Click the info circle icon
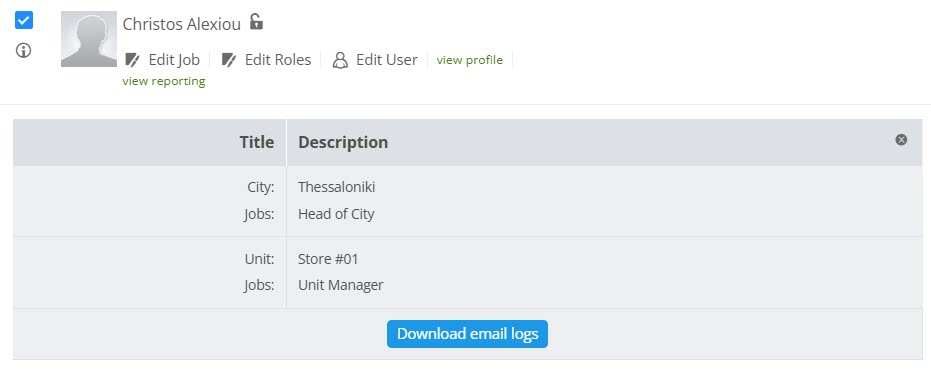931x369 pixels. tap(23, 51)
